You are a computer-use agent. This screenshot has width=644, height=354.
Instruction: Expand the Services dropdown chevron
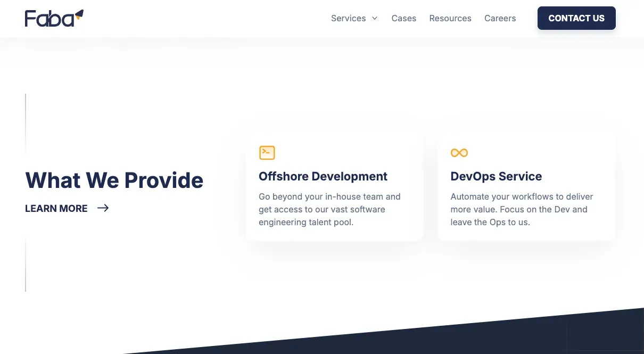click(x=375, y=18)
